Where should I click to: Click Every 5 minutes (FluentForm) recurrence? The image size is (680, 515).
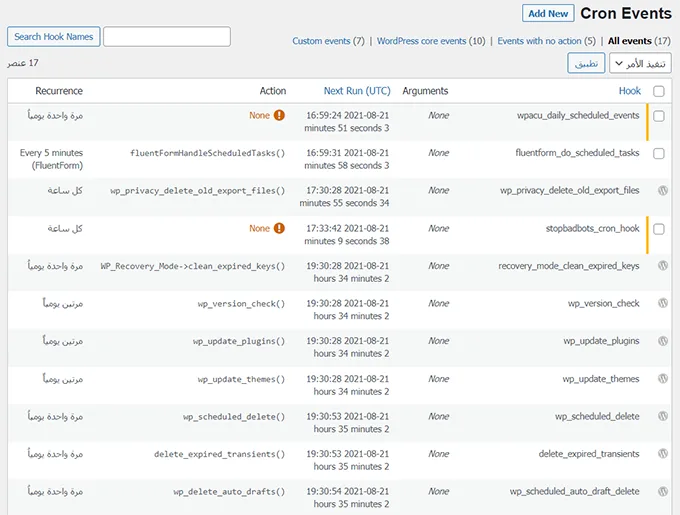[51, 159]
